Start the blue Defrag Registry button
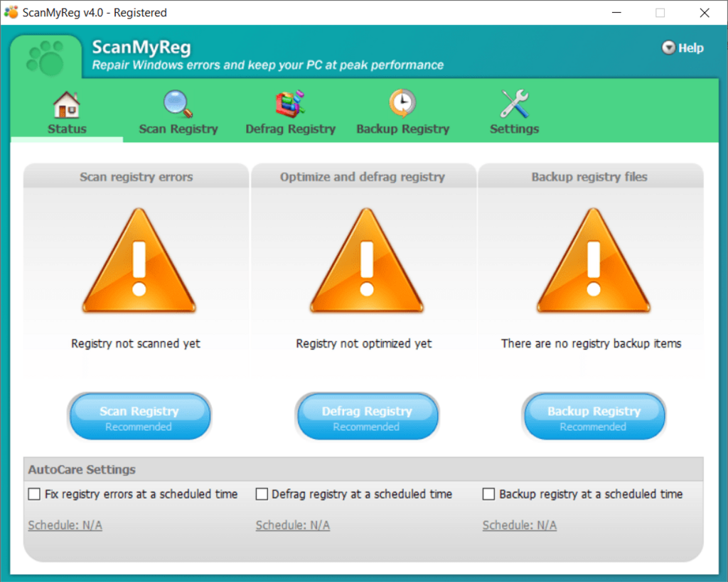 [x=367, y=416]
